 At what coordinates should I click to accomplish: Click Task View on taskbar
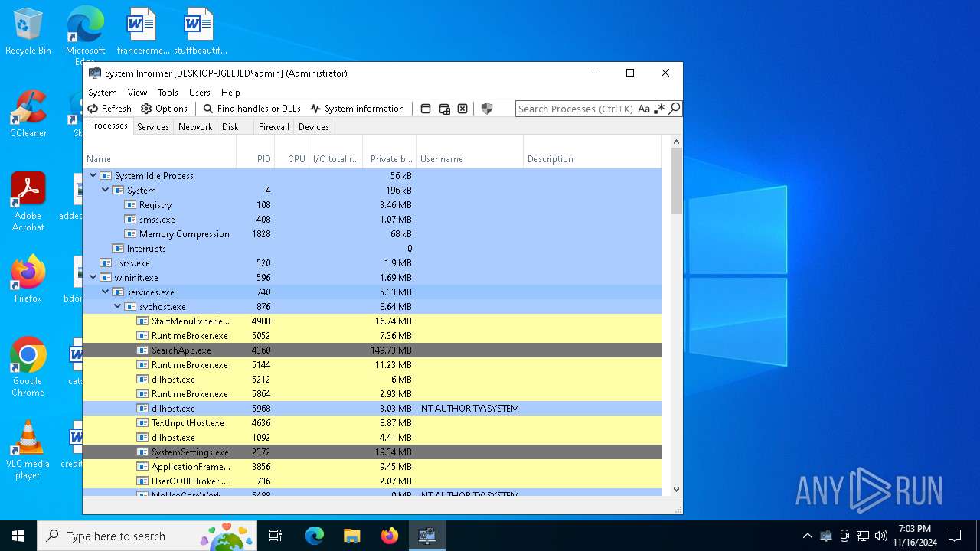[x=276, y=536]
